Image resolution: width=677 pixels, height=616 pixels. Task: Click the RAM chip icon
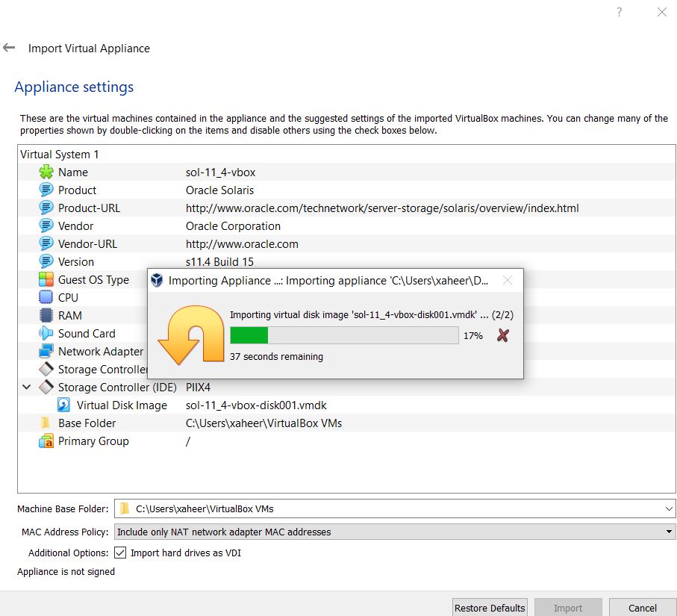(46, 315)
